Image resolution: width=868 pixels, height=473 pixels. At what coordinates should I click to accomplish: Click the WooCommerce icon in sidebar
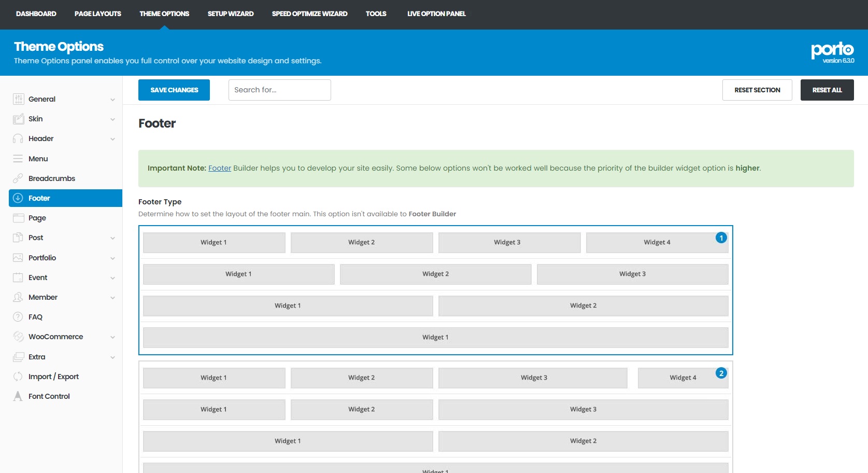tap(18, 337)
